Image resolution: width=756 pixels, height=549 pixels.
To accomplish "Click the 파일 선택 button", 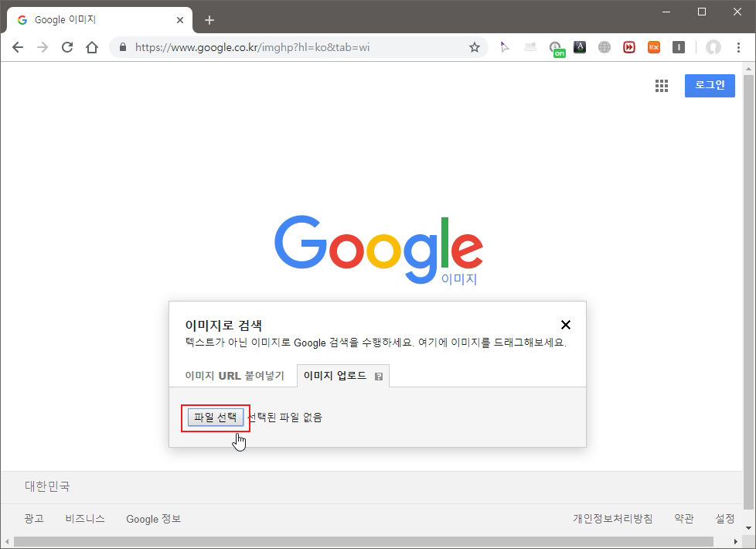I will coord(215,418).
